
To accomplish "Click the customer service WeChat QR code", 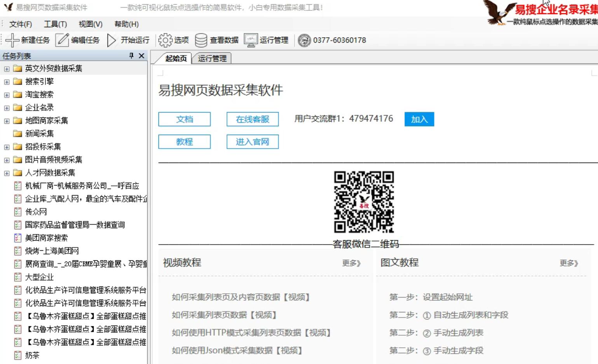I will (x=364, y=202).
